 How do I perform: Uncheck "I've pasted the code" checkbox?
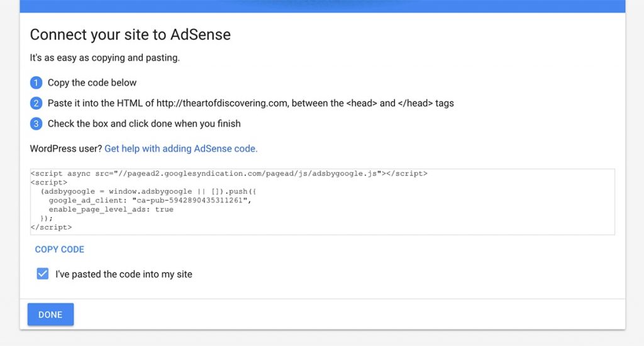(43, 274)
